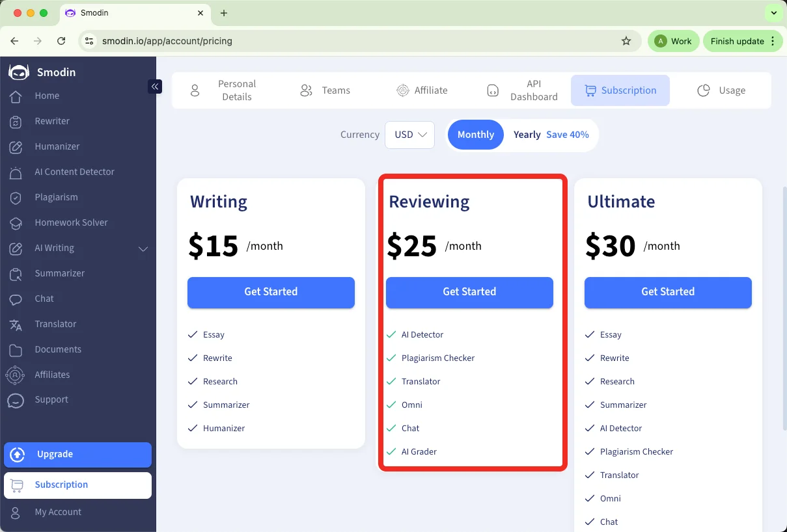This screenshot has height=532, width=787.
Task: Switch billing to Yearly Save 40%
Action: click(551, 135)
